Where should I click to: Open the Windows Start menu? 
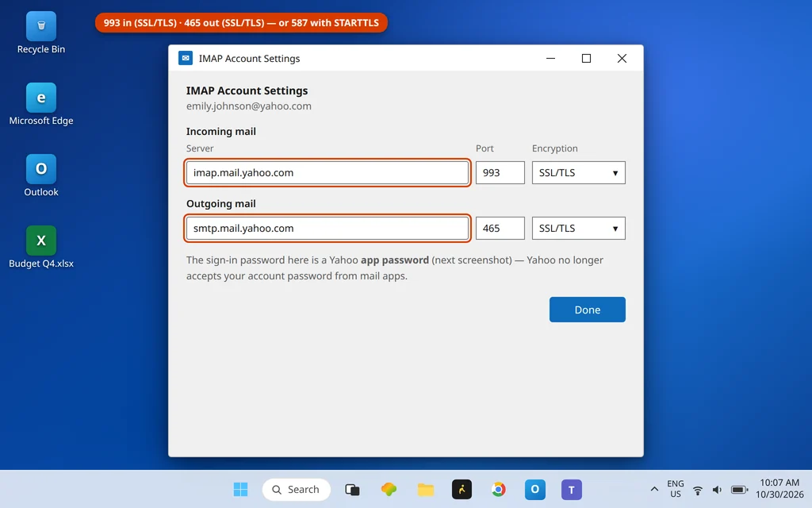(240, 489)
